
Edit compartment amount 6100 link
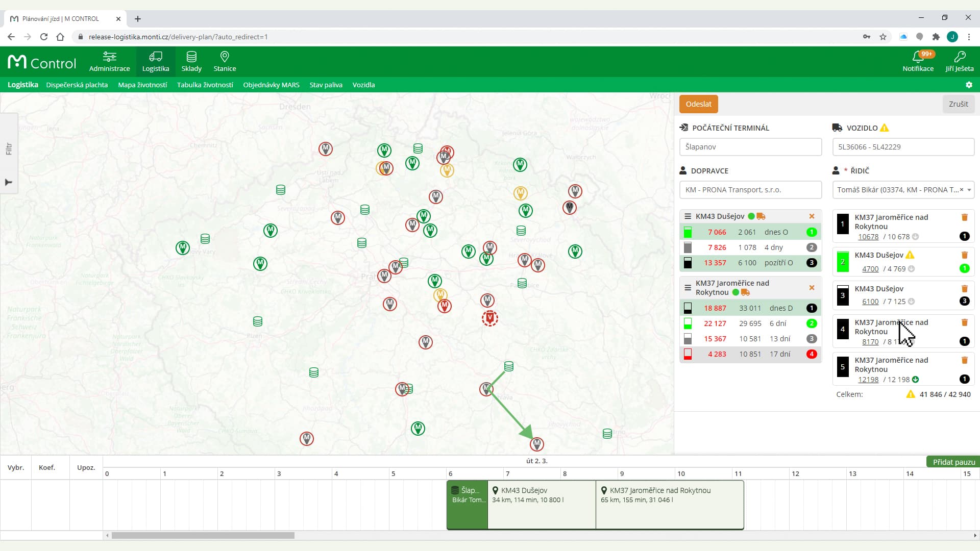click(x=870, y=302)
